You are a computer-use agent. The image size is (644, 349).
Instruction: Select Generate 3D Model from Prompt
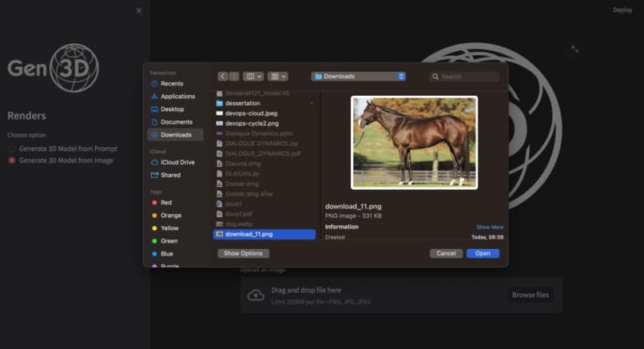pos(63,149)
